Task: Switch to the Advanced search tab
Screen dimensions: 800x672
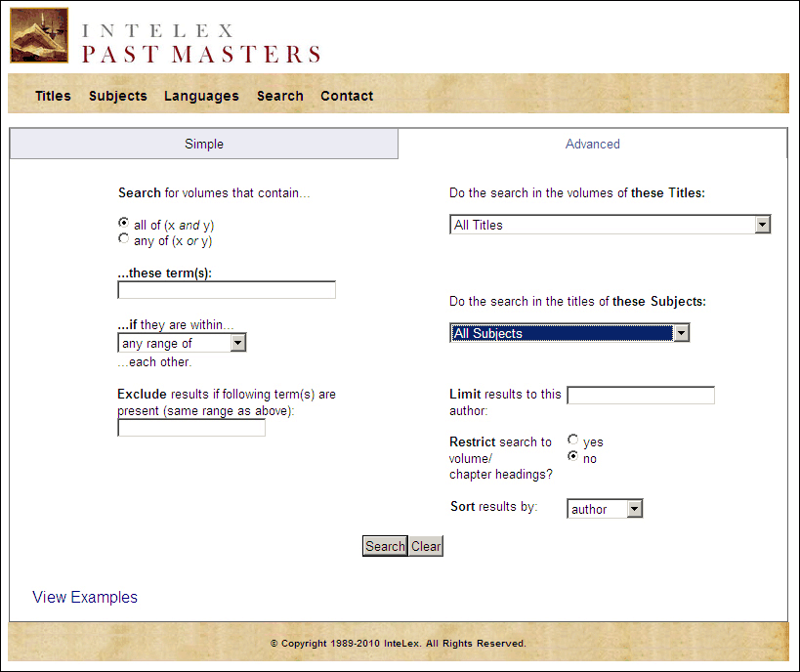Action: coord(592,144)
